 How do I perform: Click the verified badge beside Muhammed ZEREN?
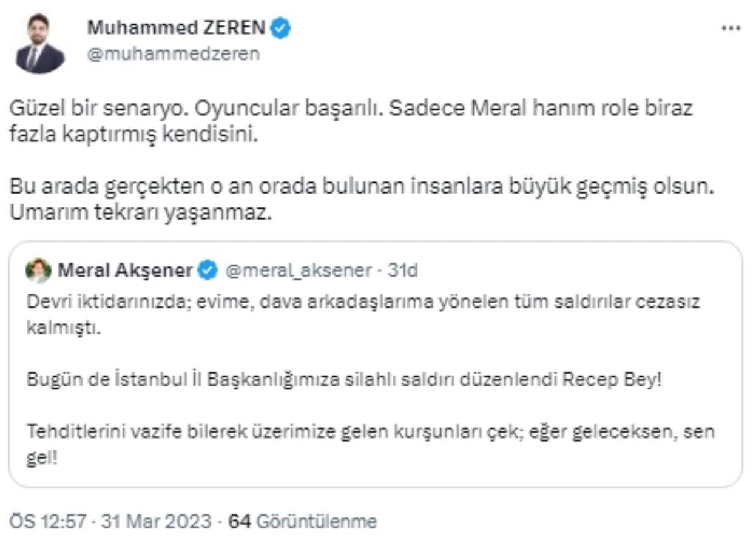282,27
